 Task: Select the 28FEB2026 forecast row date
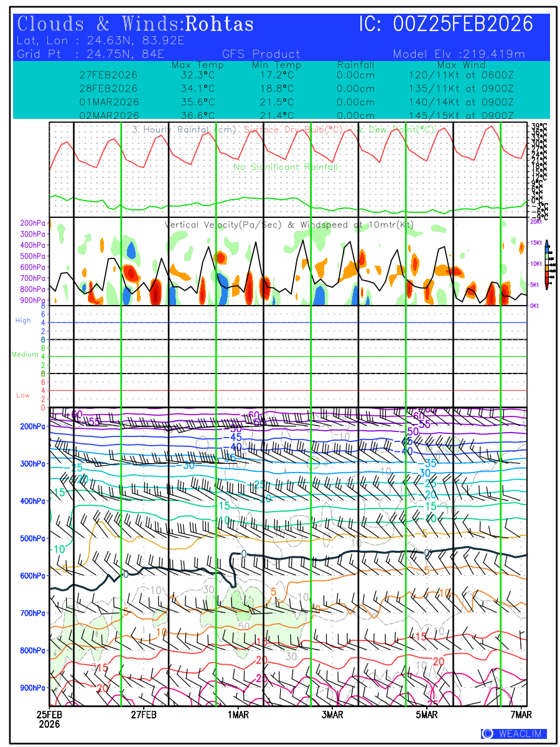coord(109,88)
